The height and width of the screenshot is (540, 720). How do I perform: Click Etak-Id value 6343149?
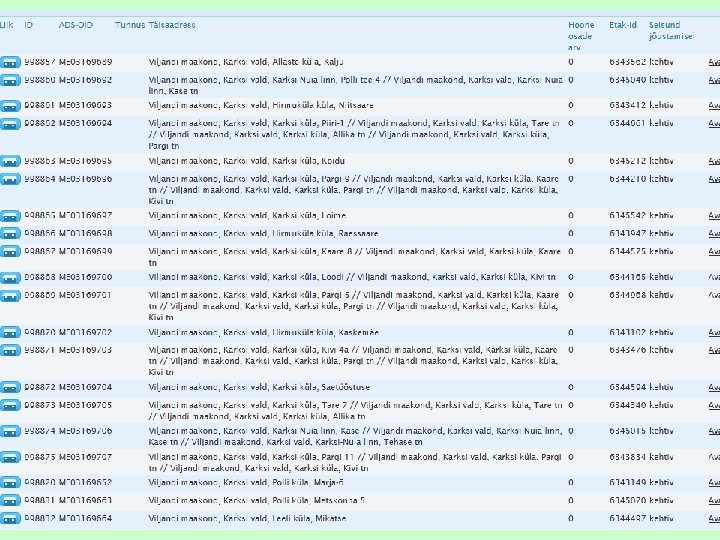[627, 483]
